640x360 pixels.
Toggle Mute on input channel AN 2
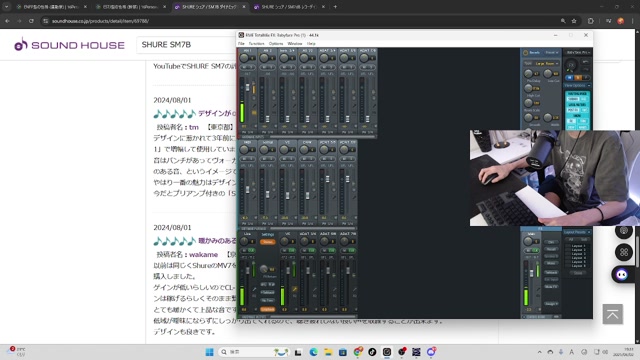pyautogui.click(x=264, y=67)
